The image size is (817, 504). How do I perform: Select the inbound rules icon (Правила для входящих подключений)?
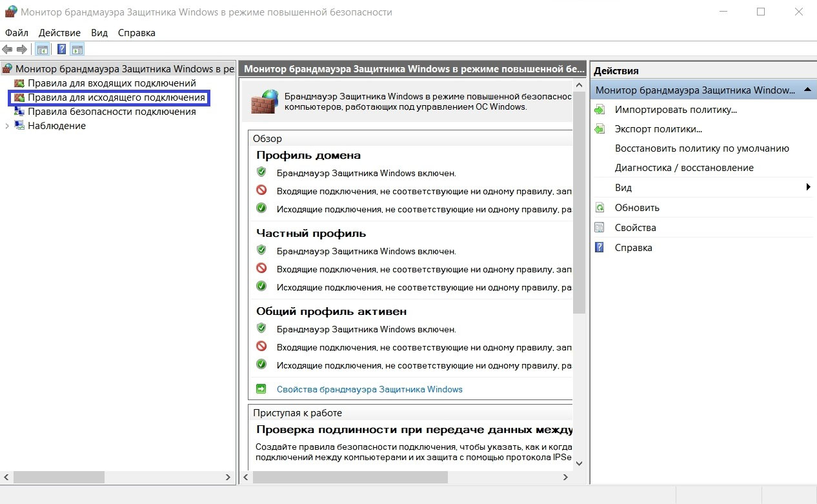pos(19,83)
